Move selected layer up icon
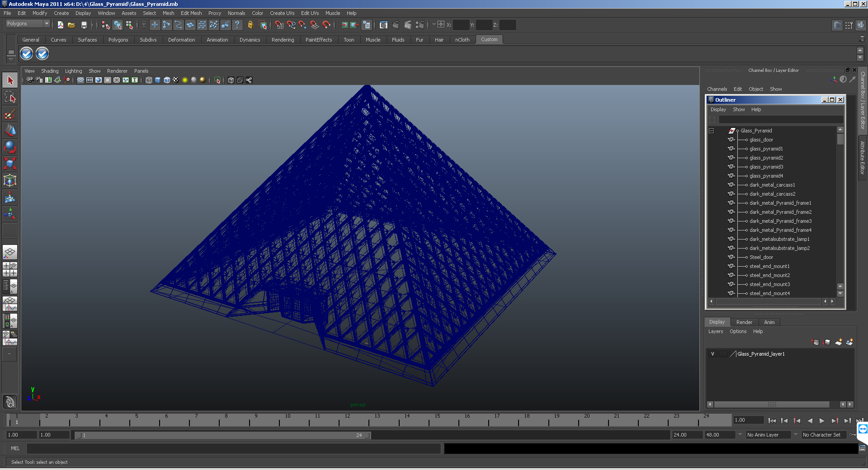The image size is (868, 470). [816, 342]
